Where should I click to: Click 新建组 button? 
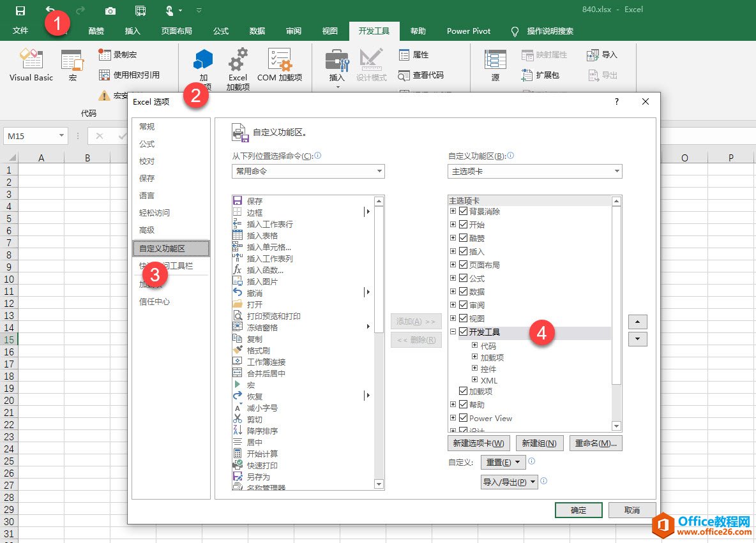[539, 443]
